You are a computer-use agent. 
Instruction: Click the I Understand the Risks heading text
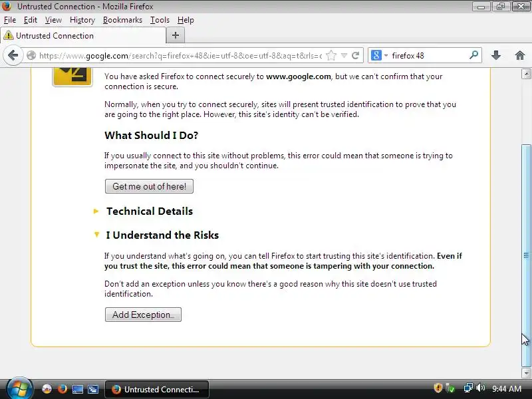click(162, 235)
